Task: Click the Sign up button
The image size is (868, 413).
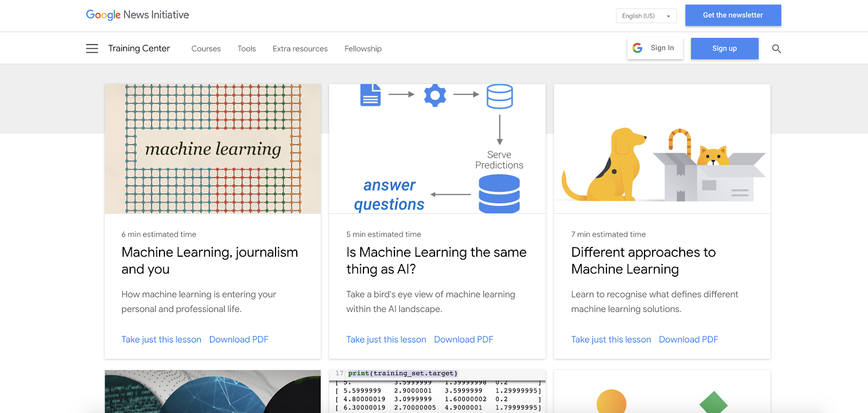Action: click(x=724, y=48)
